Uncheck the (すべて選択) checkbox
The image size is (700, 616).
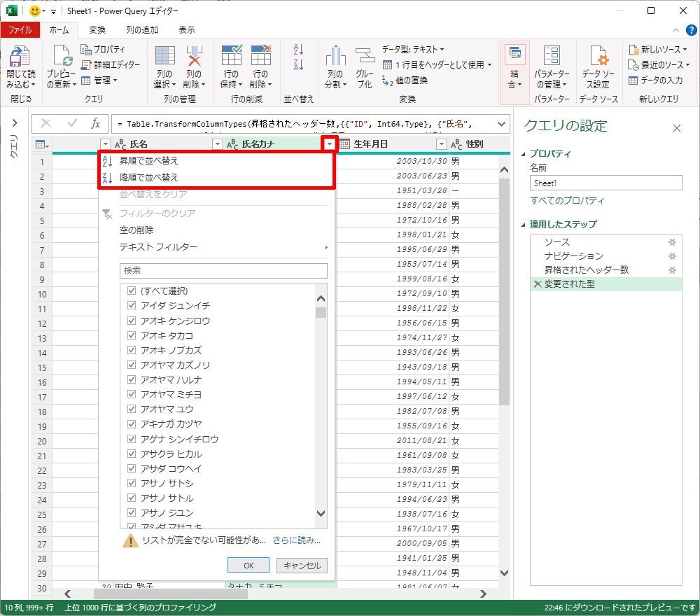tap(131, 290)
